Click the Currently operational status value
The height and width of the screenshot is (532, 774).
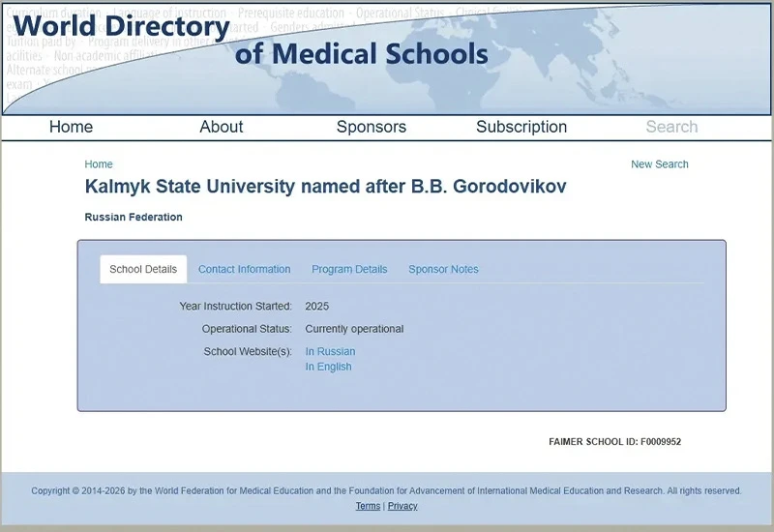tap(354, 329)
